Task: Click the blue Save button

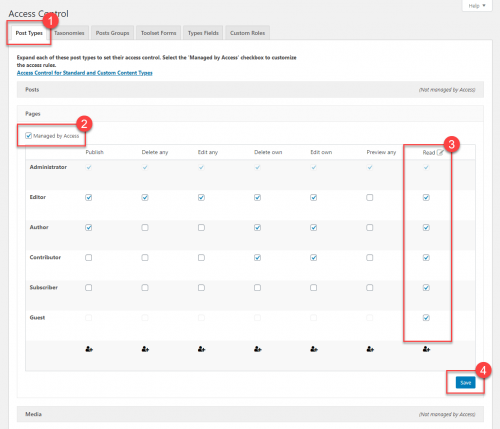Action: [466, 383]
